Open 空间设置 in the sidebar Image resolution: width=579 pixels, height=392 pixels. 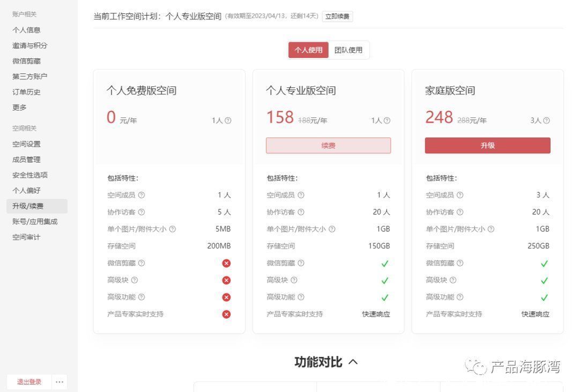[26, 144]
